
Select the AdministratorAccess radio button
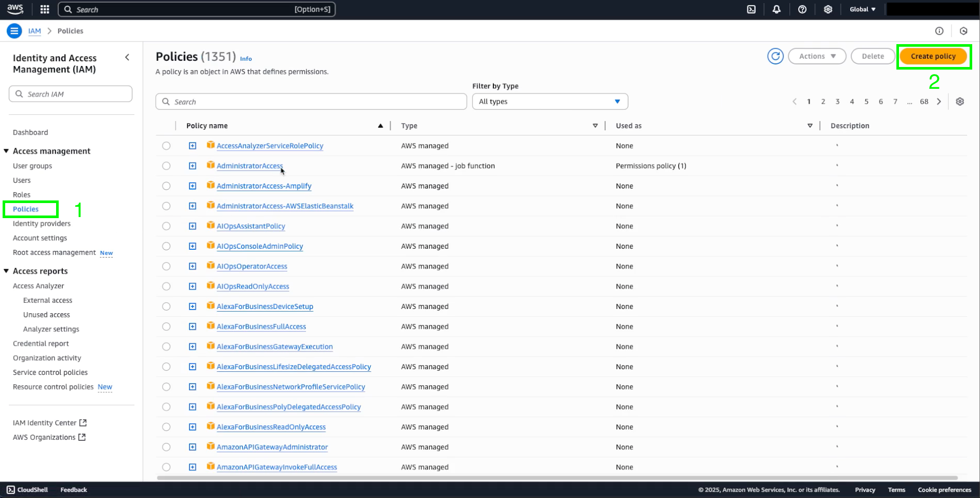point(166,166)
